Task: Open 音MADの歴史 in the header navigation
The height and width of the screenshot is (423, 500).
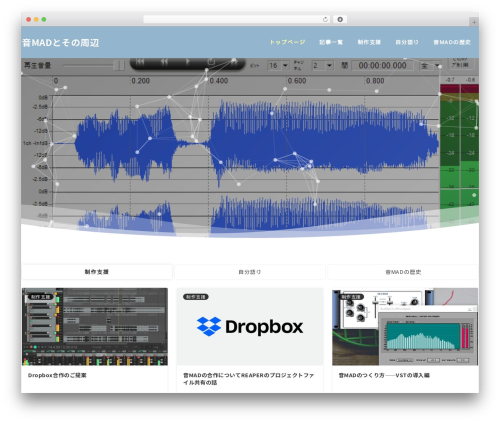Action: coord(452,42)
